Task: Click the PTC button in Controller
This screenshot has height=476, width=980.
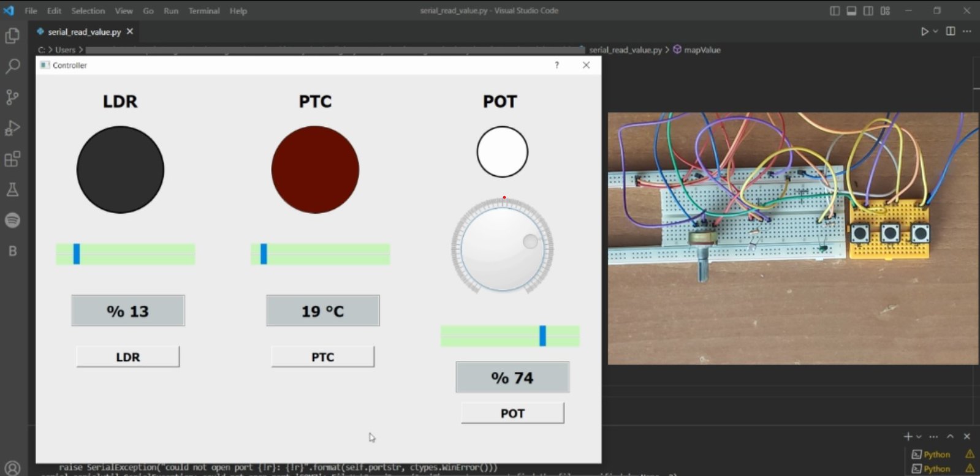Action: 323,357
